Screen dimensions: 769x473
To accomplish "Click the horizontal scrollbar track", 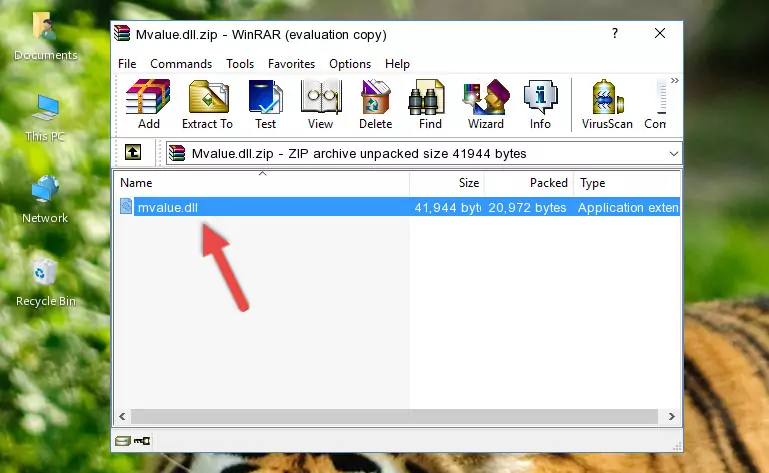I will coord(394,417).
